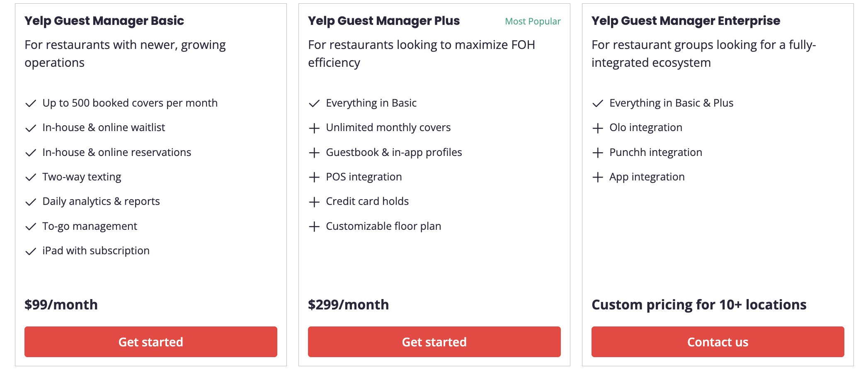This screenshot has height=370, width=868.
Task: Click Contact us for Enterprise plan
Action: tap(718, 342)
